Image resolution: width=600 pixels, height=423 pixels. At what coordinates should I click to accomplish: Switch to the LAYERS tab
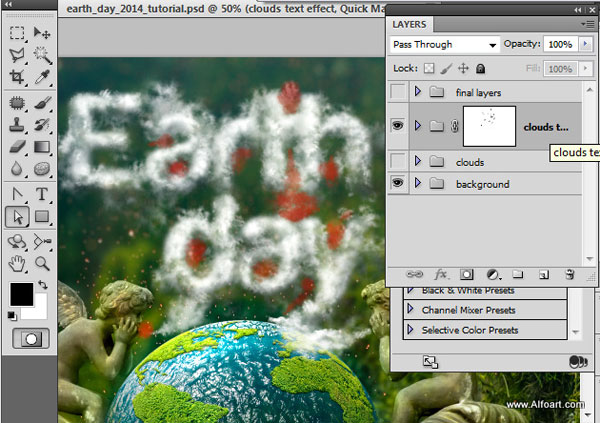pyautogui.click(x=409, y=24)
